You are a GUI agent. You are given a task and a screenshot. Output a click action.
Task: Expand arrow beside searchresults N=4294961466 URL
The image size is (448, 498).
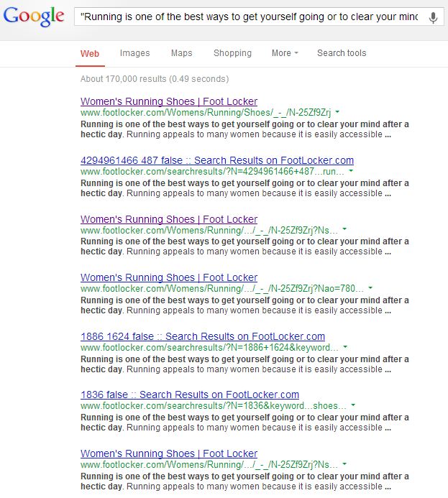coord(351,171)
